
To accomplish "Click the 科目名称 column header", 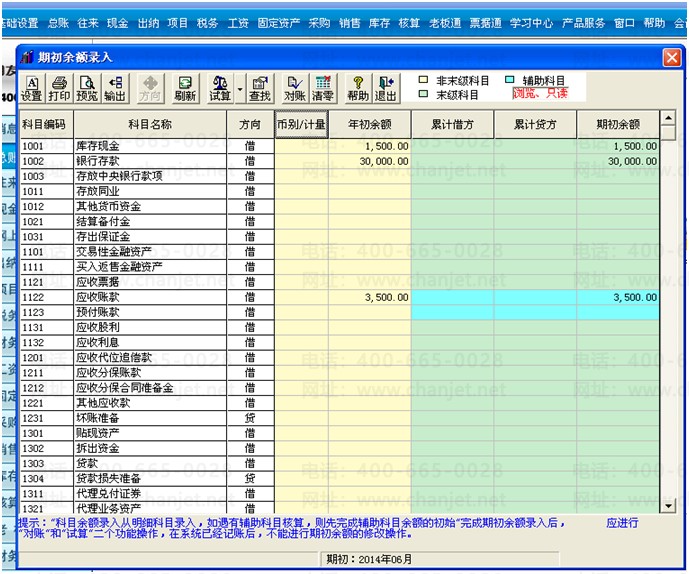I will pos(150,124).
